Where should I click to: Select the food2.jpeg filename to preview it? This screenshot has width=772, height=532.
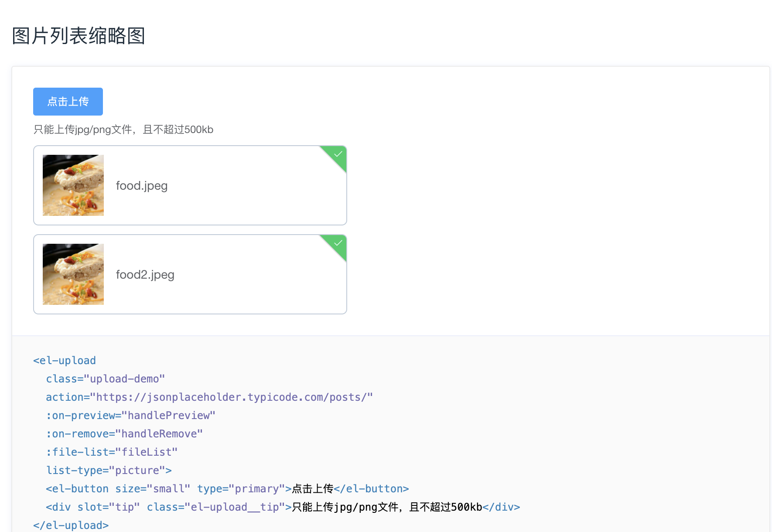pos(145,274)
